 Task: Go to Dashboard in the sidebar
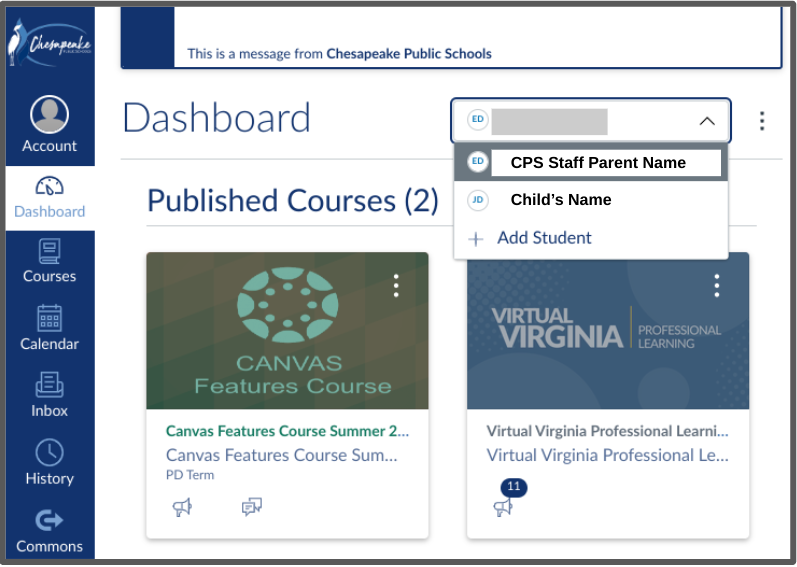(x=49, y=197)
